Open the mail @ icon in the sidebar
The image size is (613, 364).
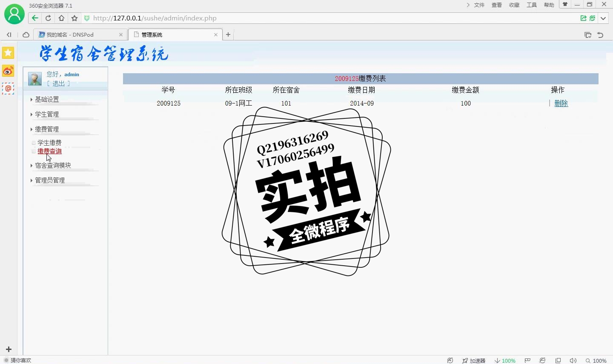click(8, 89)
